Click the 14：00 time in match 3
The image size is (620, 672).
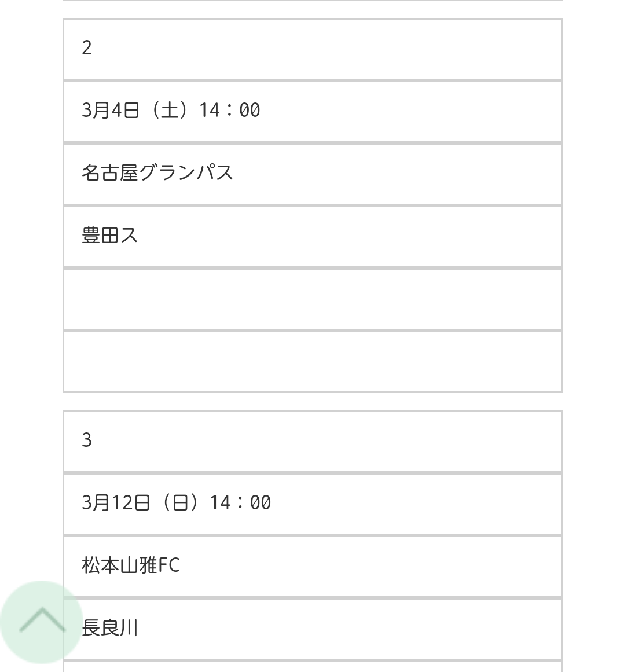[x=240, y=503]
